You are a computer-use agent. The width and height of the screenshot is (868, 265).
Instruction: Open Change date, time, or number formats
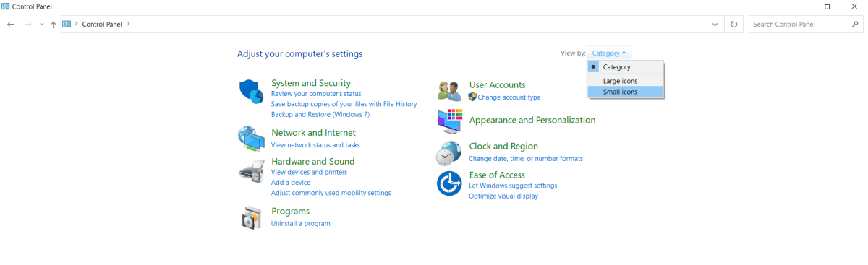[x=526, y=159]
